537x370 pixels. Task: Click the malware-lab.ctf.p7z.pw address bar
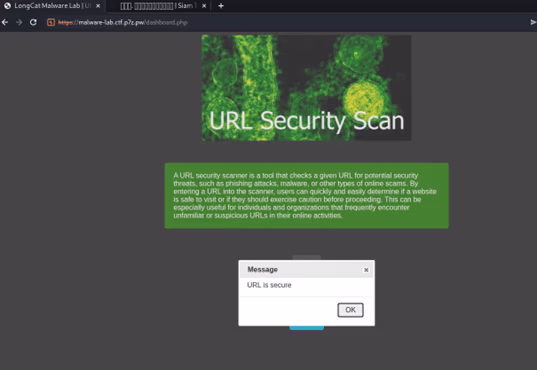[x=122, y=23]
